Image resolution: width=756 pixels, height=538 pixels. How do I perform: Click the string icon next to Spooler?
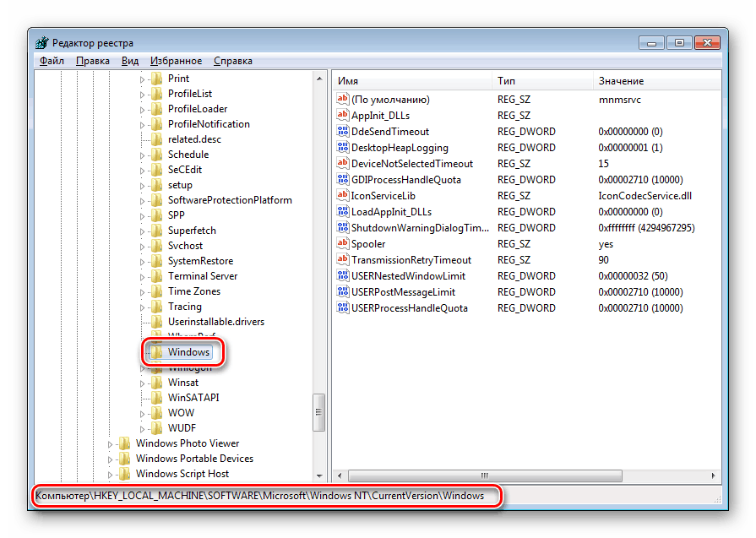click(342, 243)
